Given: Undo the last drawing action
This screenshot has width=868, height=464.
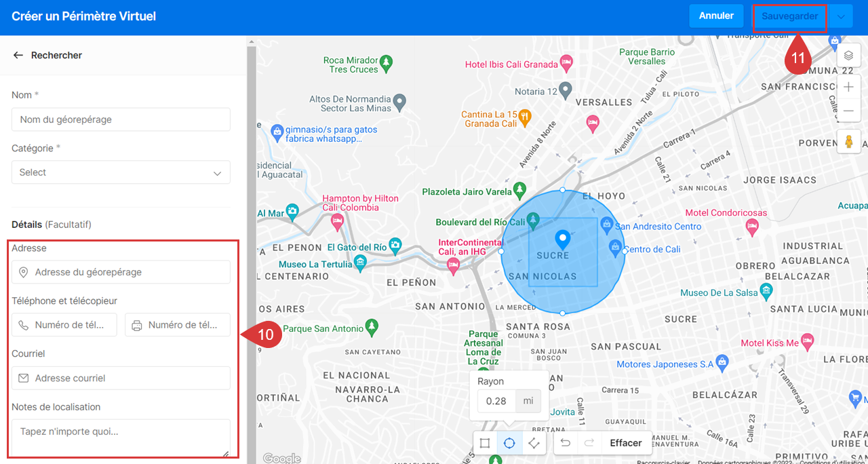Looking at the screenshot, I should 565,444.
